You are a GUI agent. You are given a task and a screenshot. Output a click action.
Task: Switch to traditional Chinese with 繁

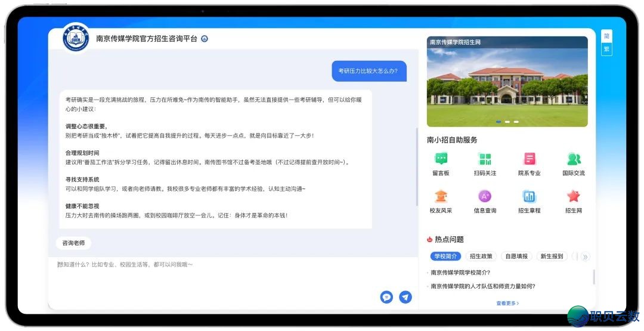(606, 50)
